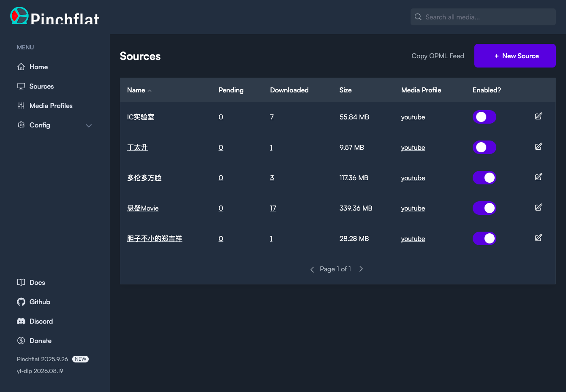Disable the 胆子不小的郑吉祥 source toggle
Screen dimensions: 566x392
[x=484, y=238]
